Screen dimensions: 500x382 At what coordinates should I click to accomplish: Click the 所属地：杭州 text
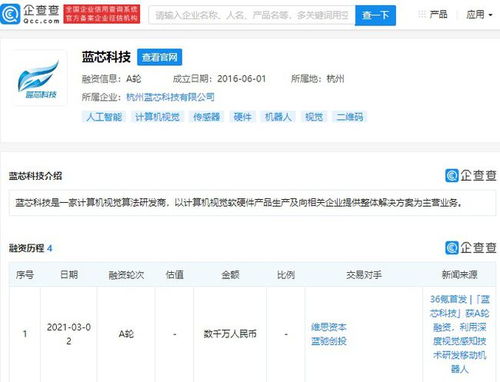coord(317,79)
